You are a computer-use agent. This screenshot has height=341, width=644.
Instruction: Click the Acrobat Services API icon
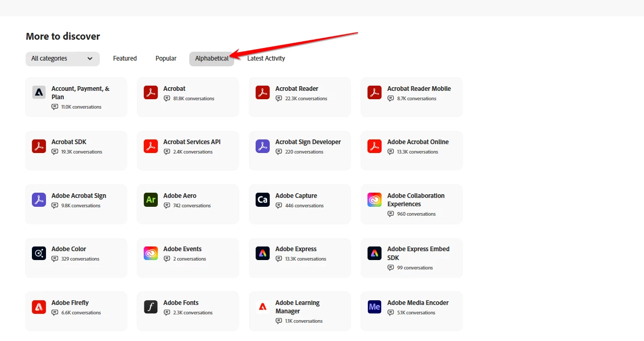pos(151,146)
